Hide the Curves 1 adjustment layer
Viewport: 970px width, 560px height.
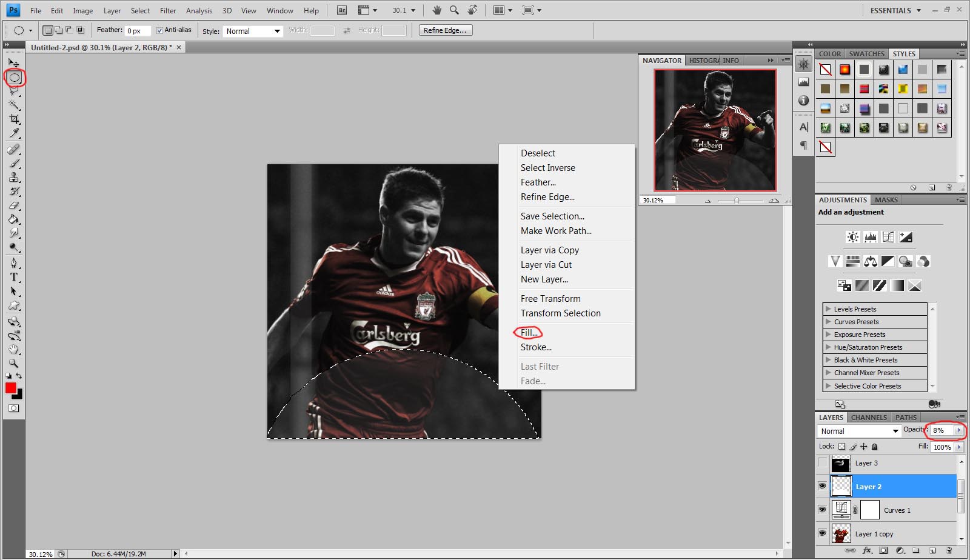(822, 510)
